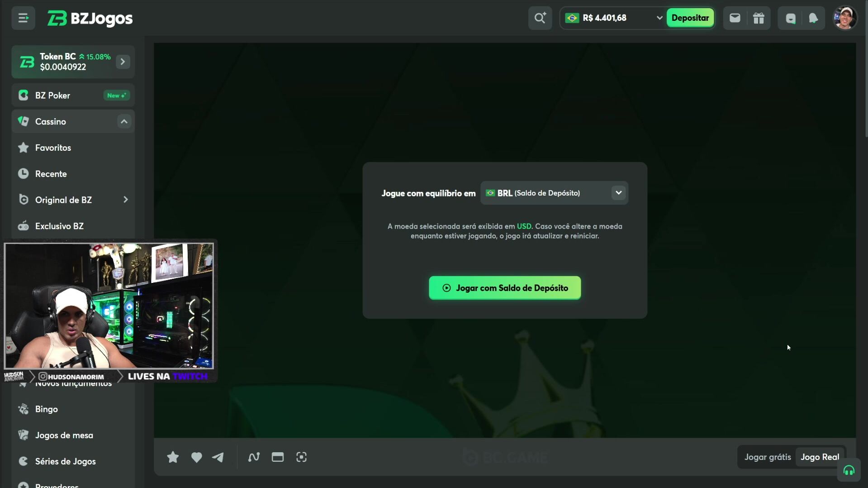Open the game statistics chart icon
The height and width of the screenshot is (488, 868).
click(x=254, y=457)
